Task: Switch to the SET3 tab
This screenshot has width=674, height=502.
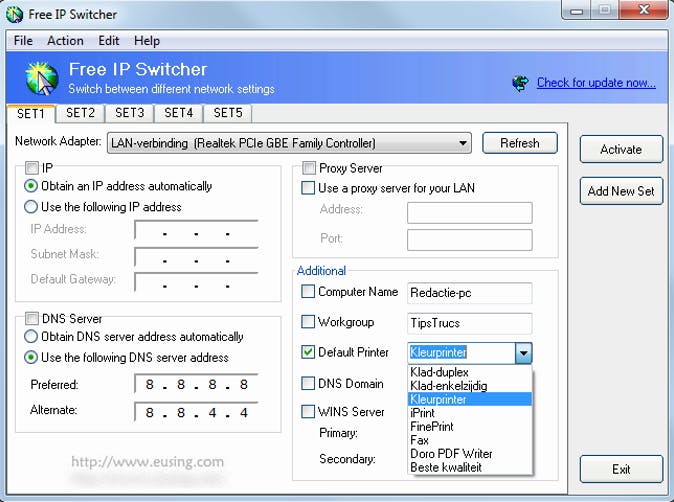Action: [x=129, y=113]
